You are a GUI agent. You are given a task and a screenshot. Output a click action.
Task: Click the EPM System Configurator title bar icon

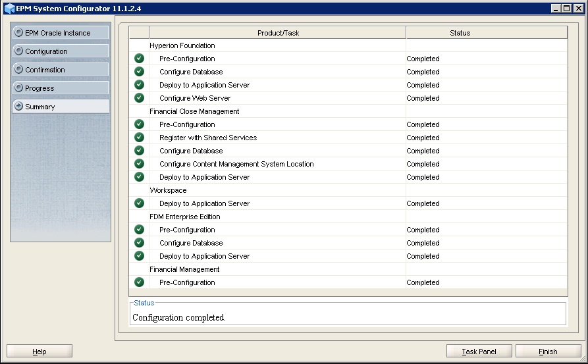[9, 7]
